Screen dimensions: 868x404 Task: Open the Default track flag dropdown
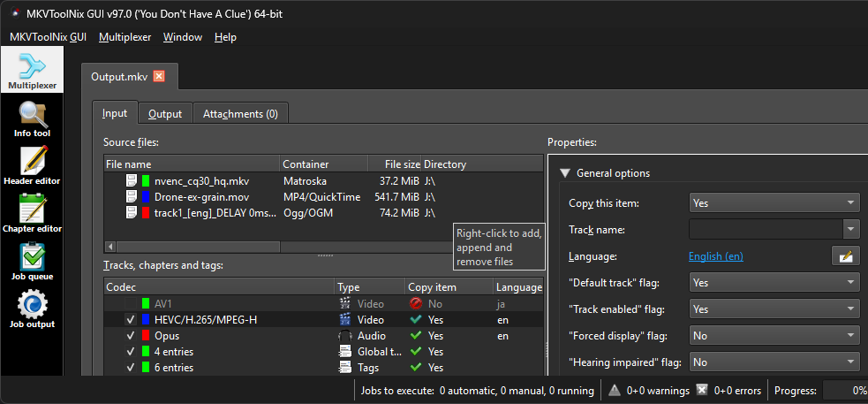pyautogui.click(x=774, y=283)
